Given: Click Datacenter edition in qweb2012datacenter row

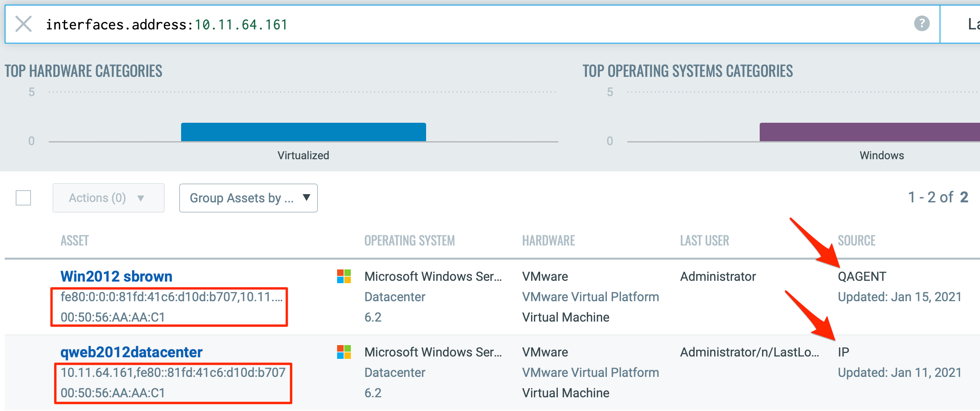Looking at the screenshot, I should [395, 373].
